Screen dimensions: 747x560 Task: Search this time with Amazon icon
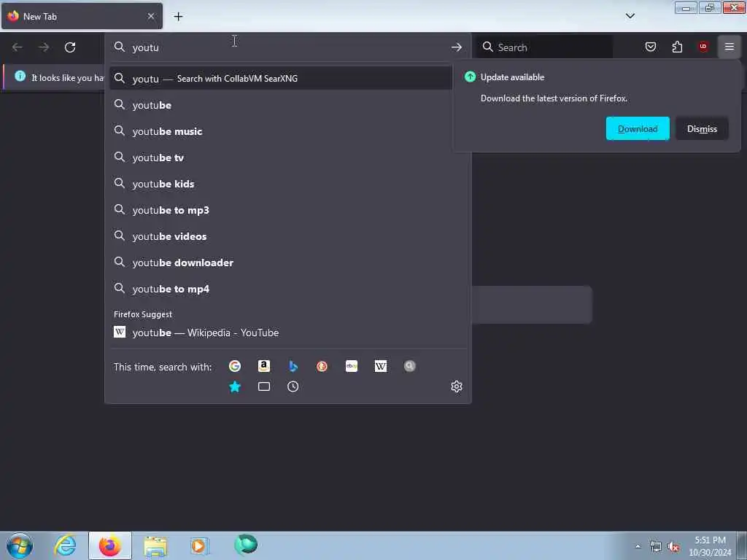[264, 366]
